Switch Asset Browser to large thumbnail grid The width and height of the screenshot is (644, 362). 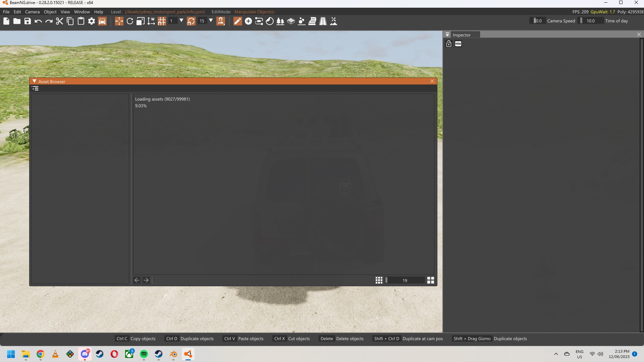point(431,280)
